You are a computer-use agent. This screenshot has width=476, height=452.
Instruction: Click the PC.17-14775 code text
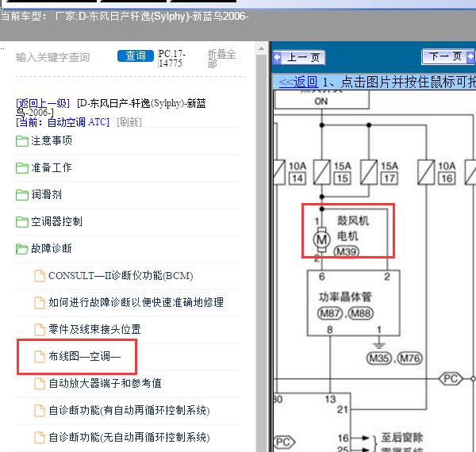171,59
